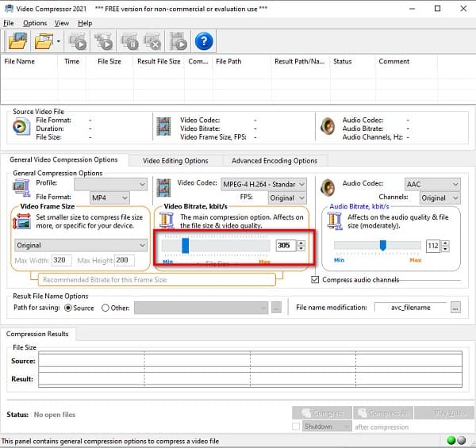Click the gray status light indicator
Image resolution: width=476 pixels, height=448 pixels.
point(462,440)
